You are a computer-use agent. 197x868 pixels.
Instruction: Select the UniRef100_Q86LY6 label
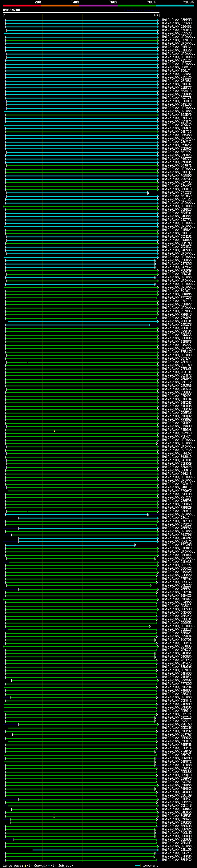tap(176, 542)
